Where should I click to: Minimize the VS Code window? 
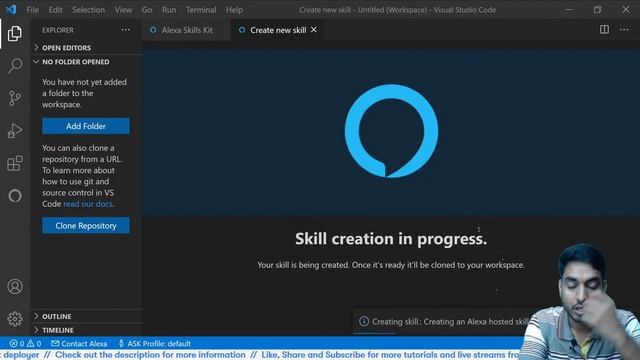point(569,9)
